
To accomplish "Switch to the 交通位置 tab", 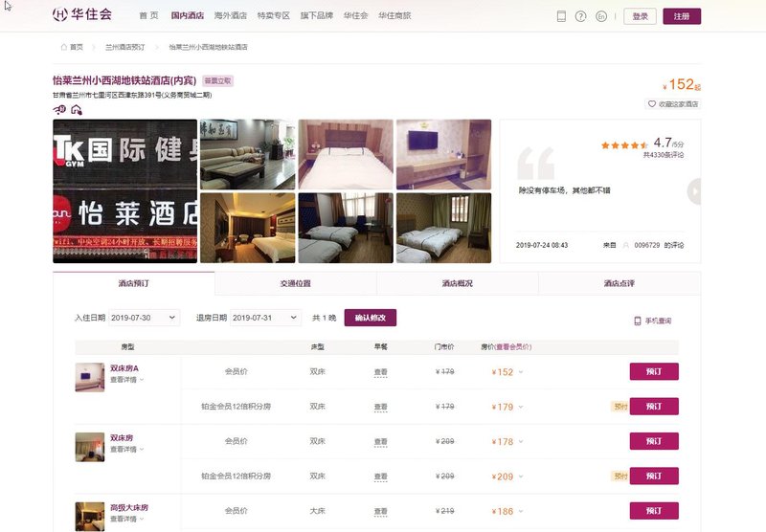I will (295, 284).
